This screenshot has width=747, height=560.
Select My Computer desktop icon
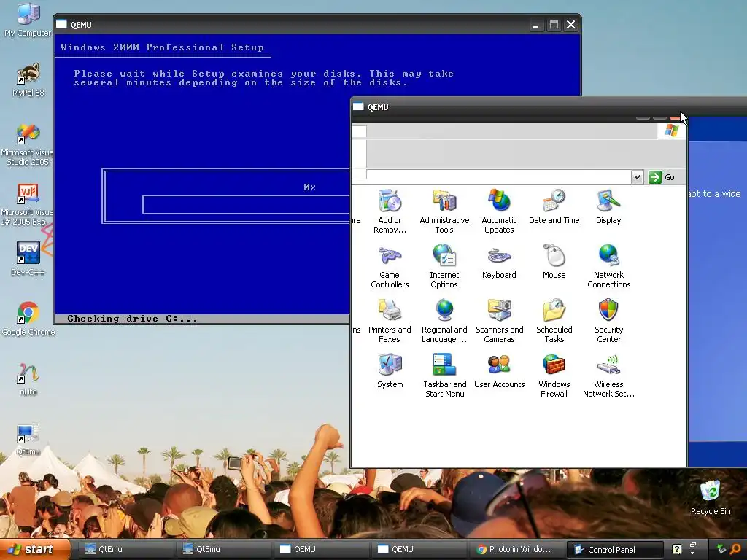[28, 20]
